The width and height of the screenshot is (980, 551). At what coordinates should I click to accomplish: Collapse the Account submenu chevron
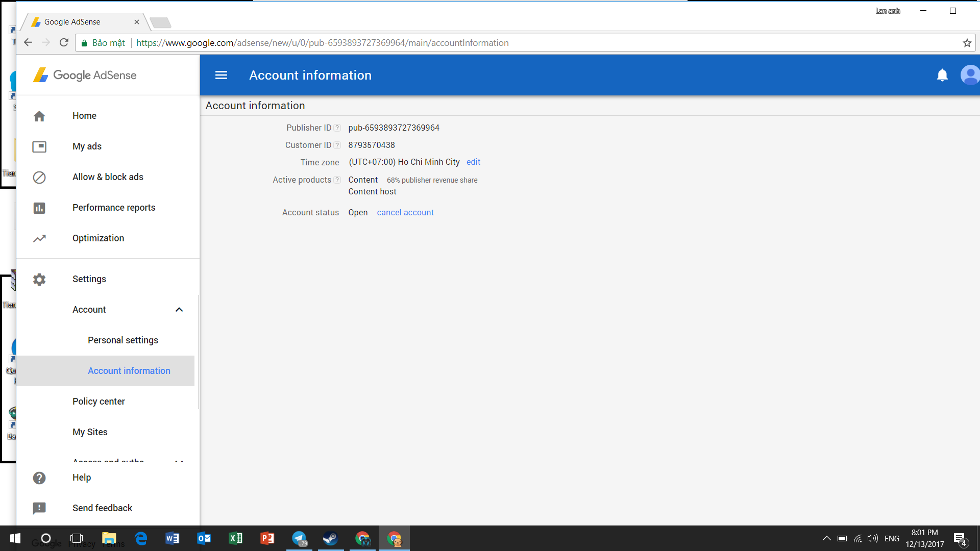coord(179,310)
